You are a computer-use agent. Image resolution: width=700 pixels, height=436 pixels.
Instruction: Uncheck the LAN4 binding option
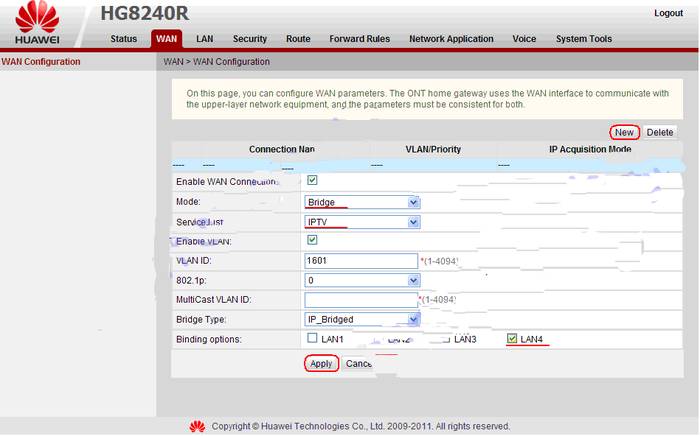tap(512, 339)
